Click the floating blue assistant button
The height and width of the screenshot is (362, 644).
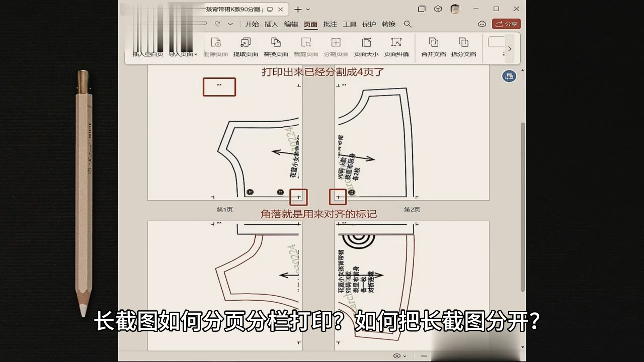click(x=509, y=77)
